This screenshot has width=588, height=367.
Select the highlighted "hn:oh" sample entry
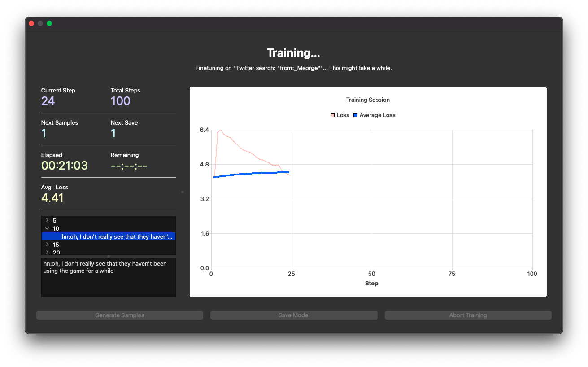pyautogui.click(x=108, y=236)
